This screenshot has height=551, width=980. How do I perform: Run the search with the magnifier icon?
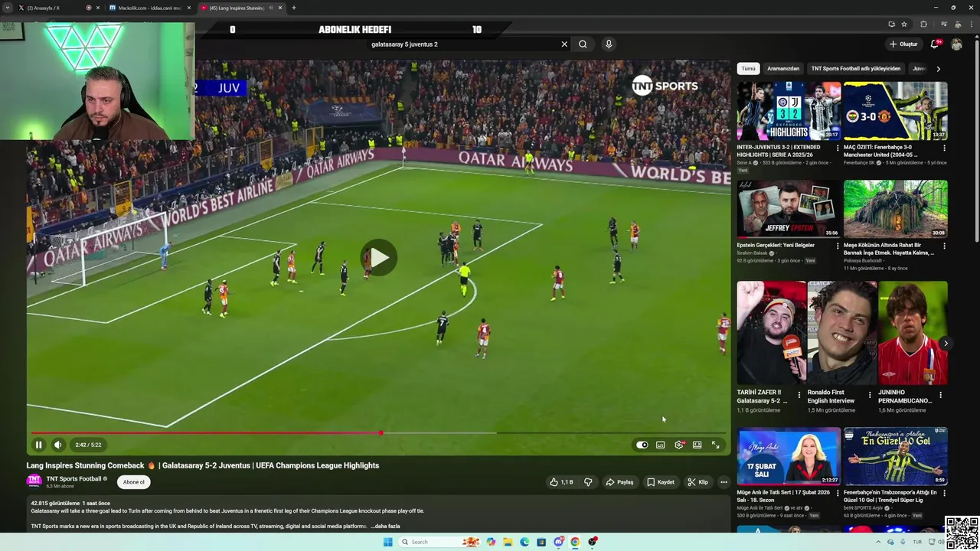pos(583,44)
